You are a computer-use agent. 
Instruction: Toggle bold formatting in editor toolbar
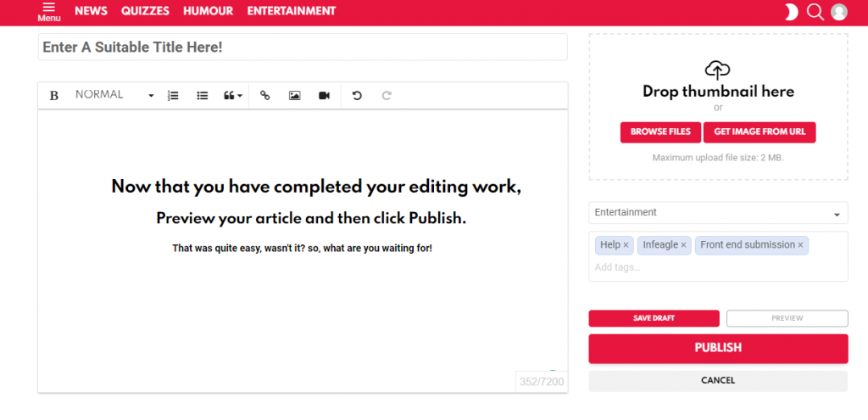pos(53,96)
